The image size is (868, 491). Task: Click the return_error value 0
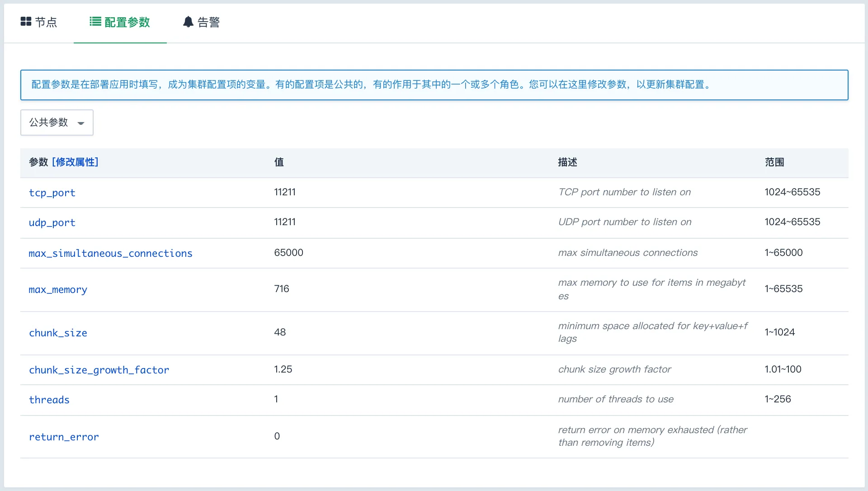point(277,436)
